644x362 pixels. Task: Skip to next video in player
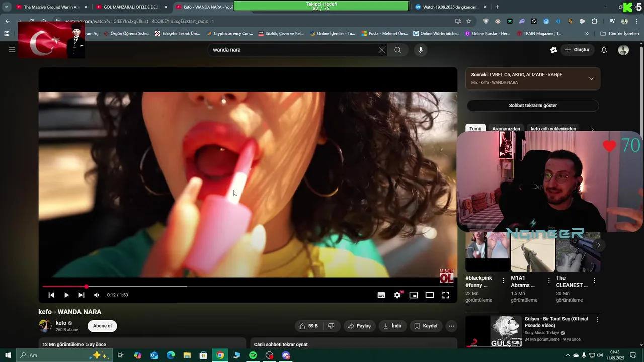coord(82,295)
